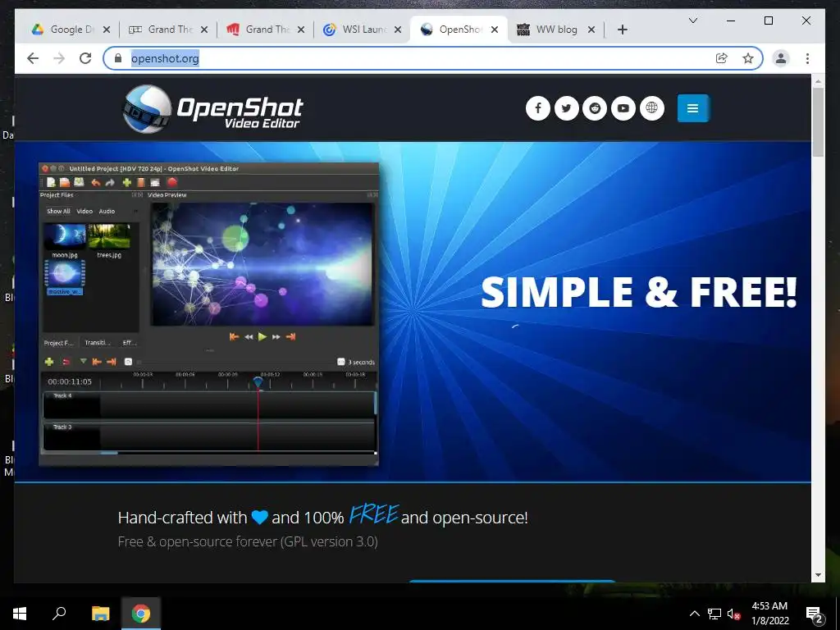This screenshot has width=840, height=630.
Task: Open a new browser tab
Action: (622, 30)
